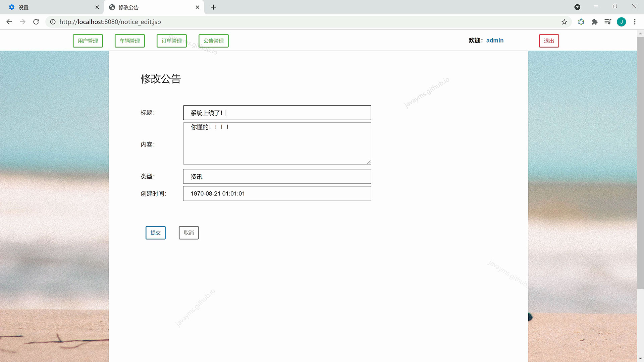Image resolution: width=644 pixels, height=362 pixels.
Task: Click the browser back arrow
Action: [9, 22]
